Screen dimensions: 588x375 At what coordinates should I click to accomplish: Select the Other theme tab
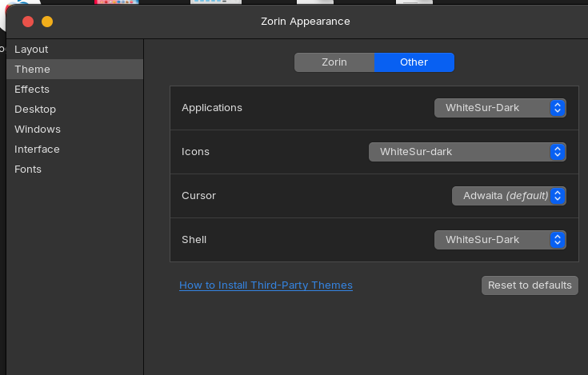pyautogui.click(x=414, y=62)
